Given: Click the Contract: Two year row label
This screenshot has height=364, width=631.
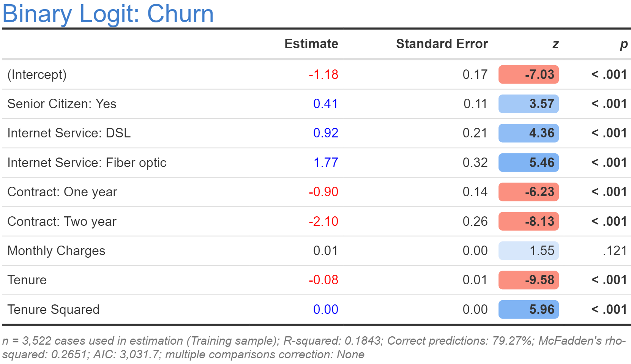Looking at the screenshot, I should click(x=62, y=221).
